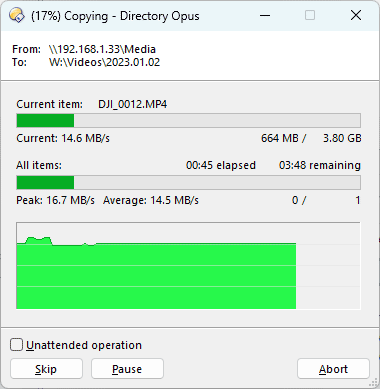This screenshot has width=380, height=389.
Task: Click the (17%) Copying title text
Action: point(69,16)
